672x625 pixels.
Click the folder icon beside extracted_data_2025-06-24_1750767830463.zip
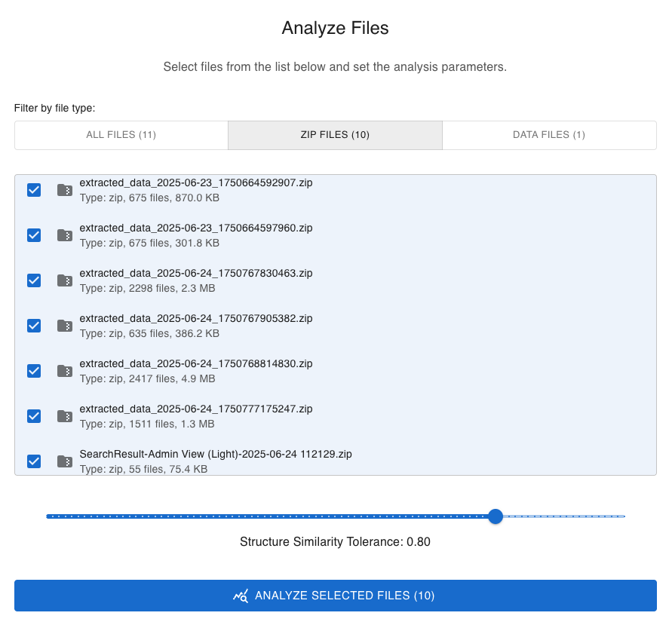point(64,280)
